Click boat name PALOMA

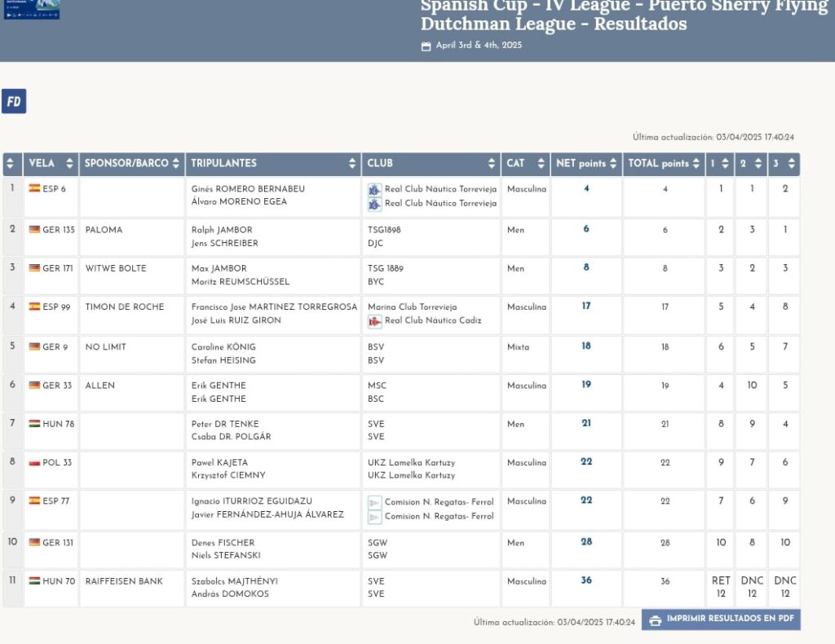(104, 230)
